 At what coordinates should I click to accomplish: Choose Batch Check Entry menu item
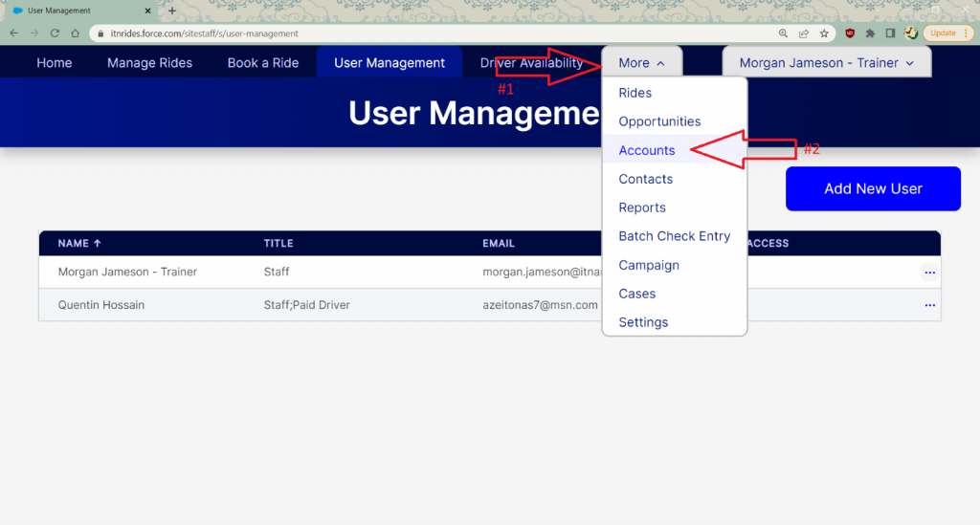click(674, 236)
